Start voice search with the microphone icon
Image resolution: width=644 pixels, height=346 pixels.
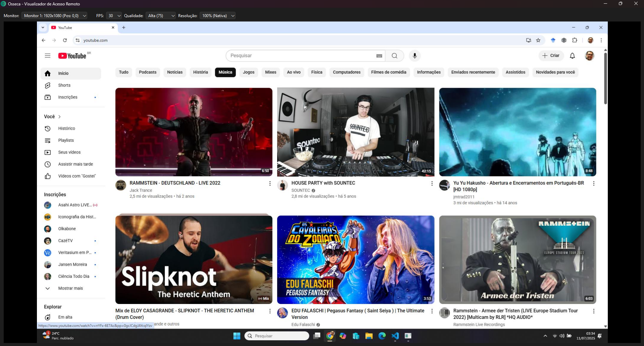pos(414,56)
